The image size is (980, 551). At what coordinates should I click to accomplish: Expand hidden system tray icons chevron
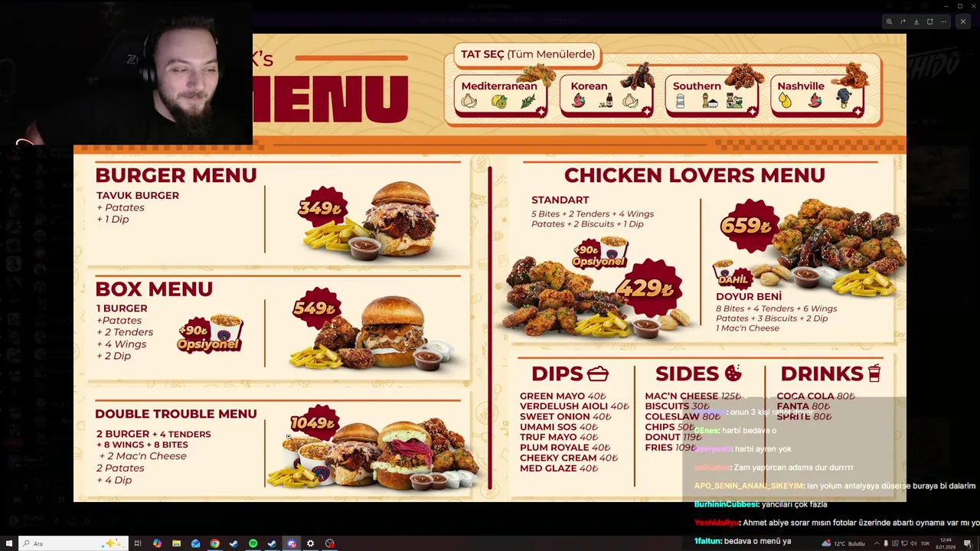[x=877, y=543]
